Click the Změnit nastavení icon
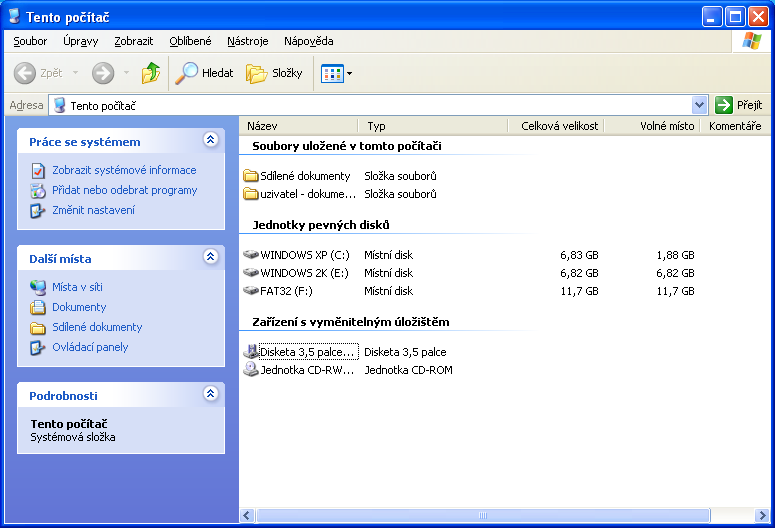The height and width of the screenshot is (528, 775). 38,211
